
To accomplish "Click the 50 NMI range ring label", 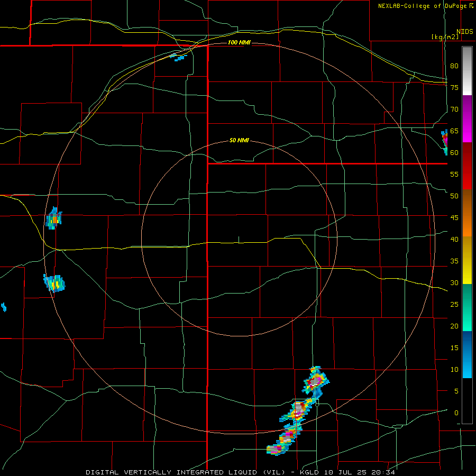I will [x=239, y=140].
